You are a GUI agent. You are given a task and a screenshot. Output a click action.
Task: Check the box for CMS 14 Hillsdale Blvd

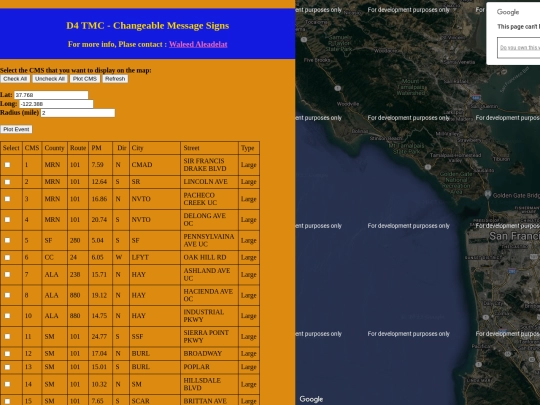7,384
